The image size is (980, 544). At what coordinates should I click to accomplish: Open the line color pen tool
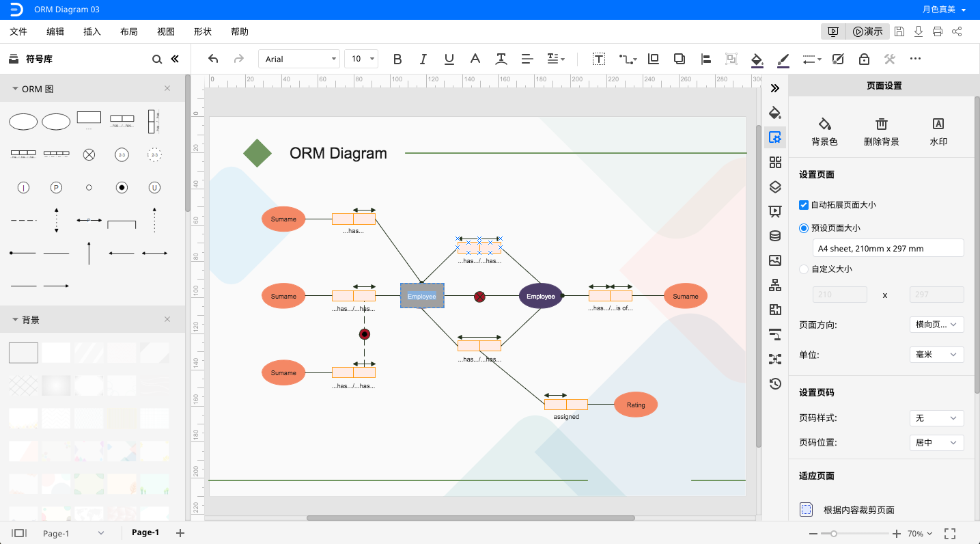[783, 59]
